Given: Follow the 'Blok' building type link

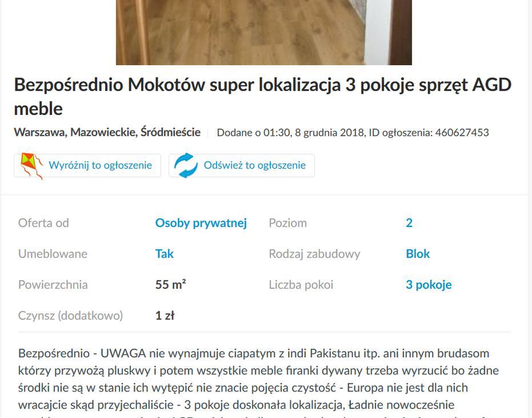Looking at the screenshot, I should click(418, 254).
